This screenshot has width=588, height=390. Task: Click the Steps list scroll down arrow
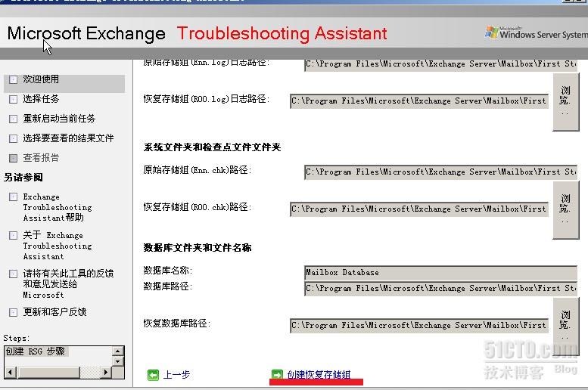[118, 361]
